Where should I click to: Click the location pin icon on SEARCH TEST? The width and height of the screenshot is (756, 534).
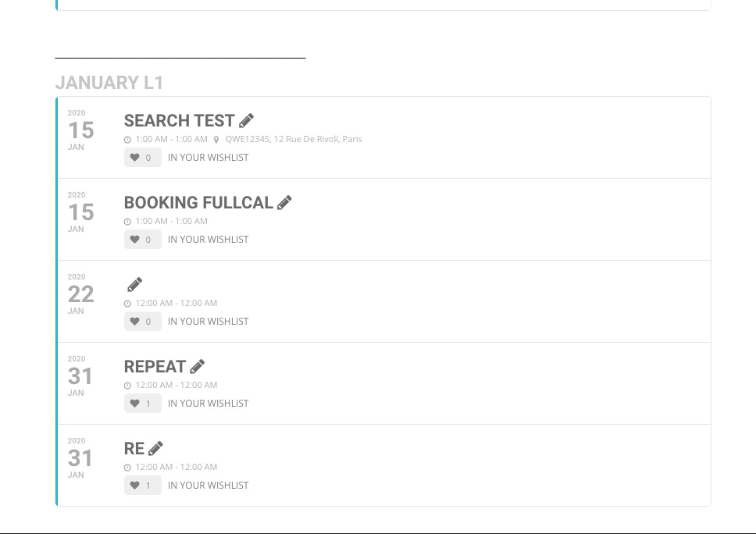(x=216, y=140)
